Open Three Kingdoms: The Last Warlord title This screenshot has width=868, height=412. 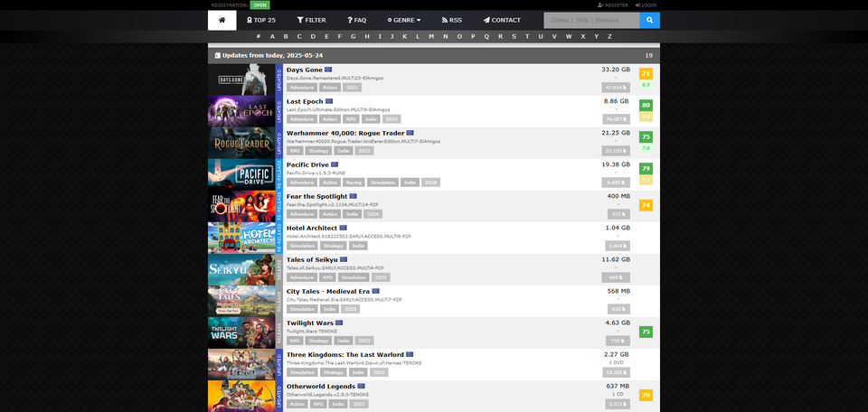[345, 354]
